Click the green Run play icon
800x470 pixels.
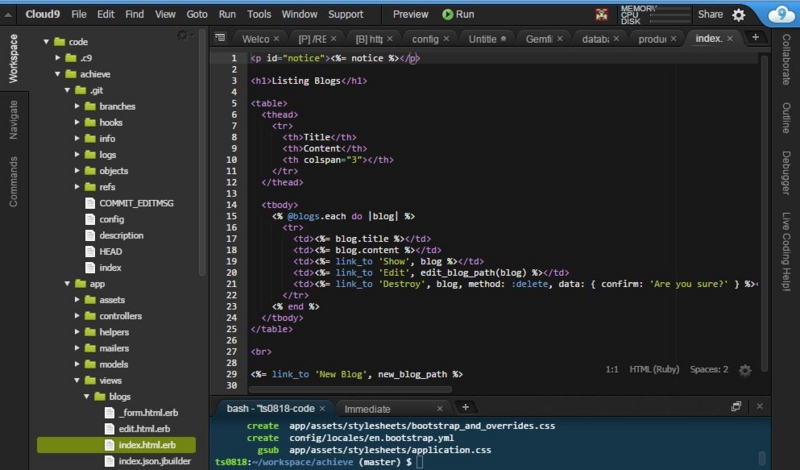coord(447,14)
